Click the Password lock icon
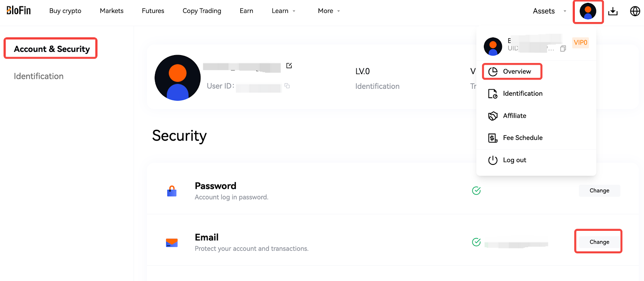 point(172,191)
